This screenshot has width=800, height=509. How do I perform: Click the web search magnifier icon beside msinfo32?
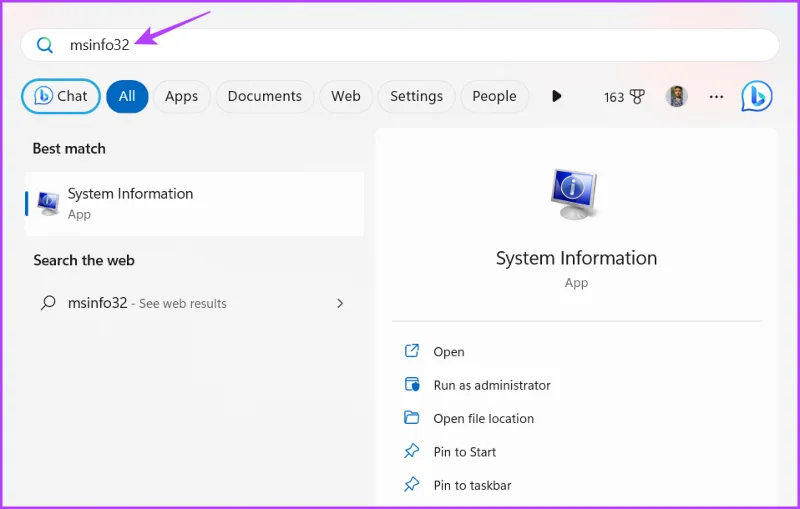point(48,303)
